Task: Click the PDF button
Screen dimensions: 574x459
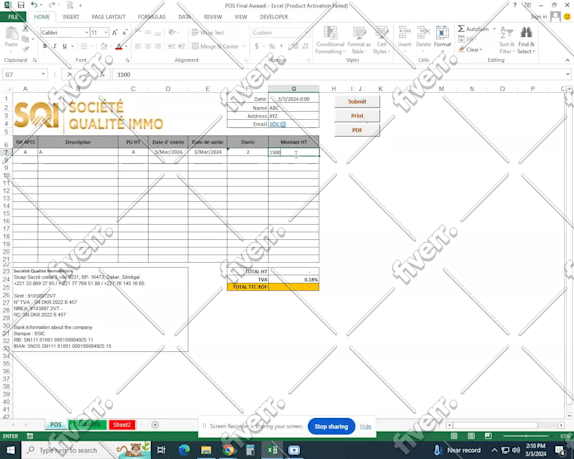Action: tap(357, 130)
